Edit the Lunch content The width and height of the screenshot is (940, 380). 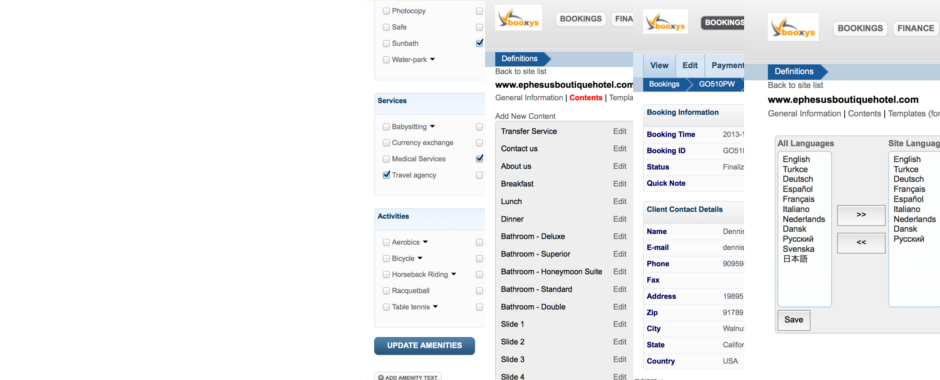click(619, 201)
